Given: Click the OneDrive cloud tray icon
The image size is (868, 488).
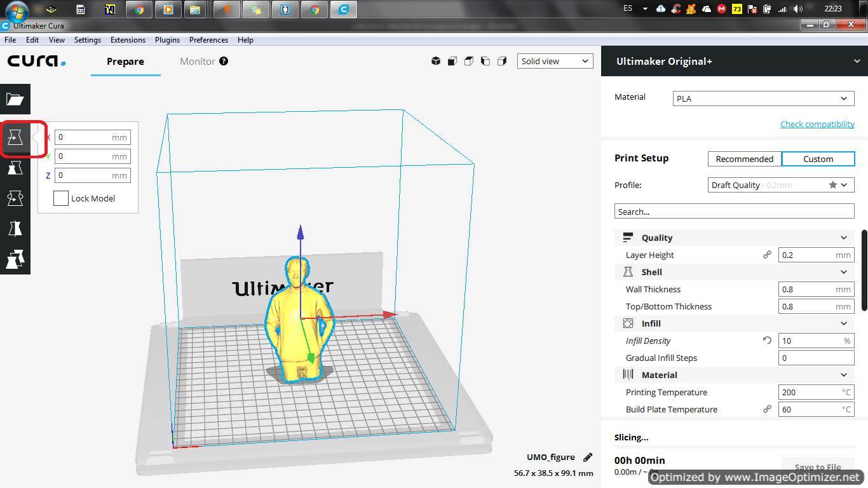Looking at the screenshot, I should pos(706,9).
